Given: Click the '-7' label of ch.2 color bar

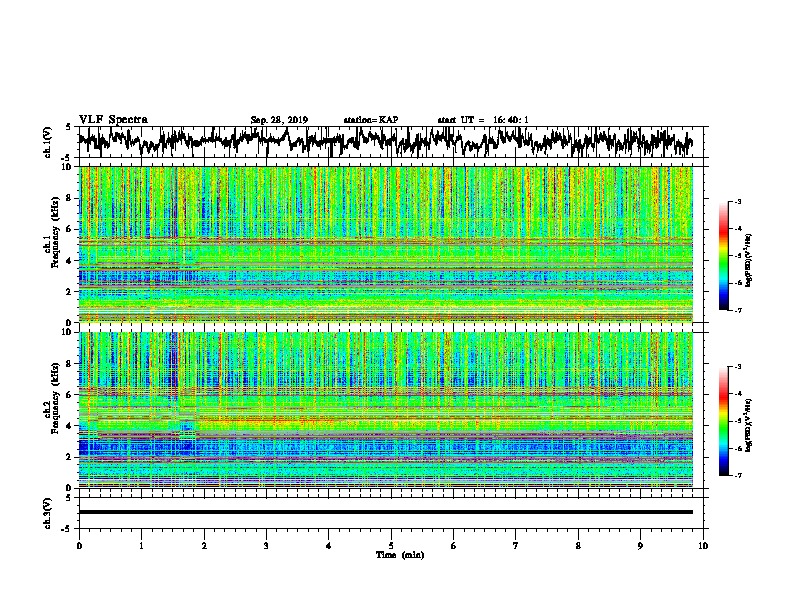Looking at the screenshot, I should [737, 475].
